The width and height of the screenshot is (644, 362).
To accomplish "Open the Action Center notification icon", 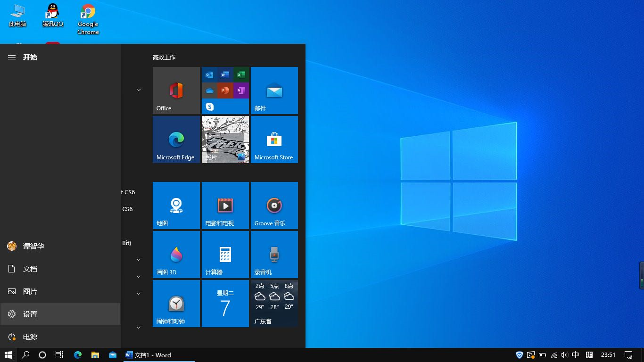I will pyautogui.click(x=628, y=355).
